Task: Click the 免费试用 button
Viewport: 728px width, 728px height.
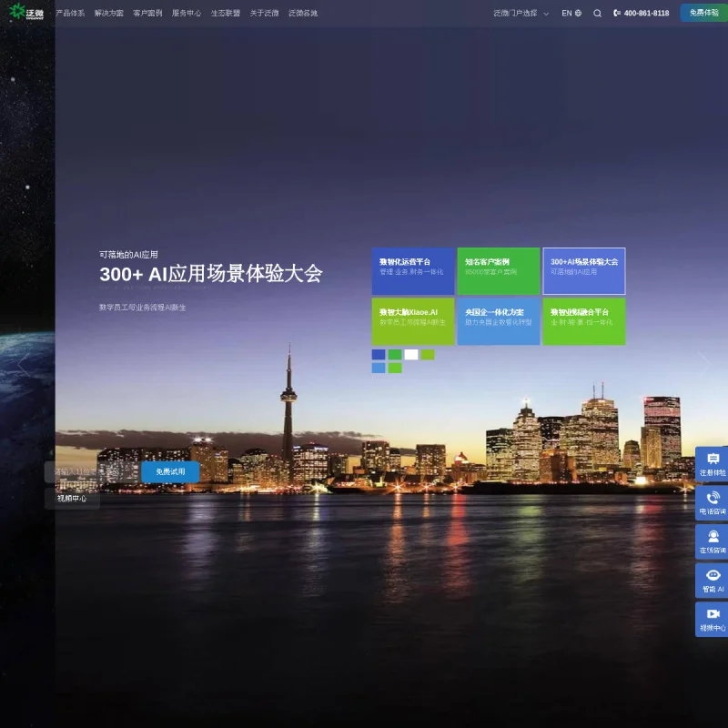Action: [x=170, y=471]
